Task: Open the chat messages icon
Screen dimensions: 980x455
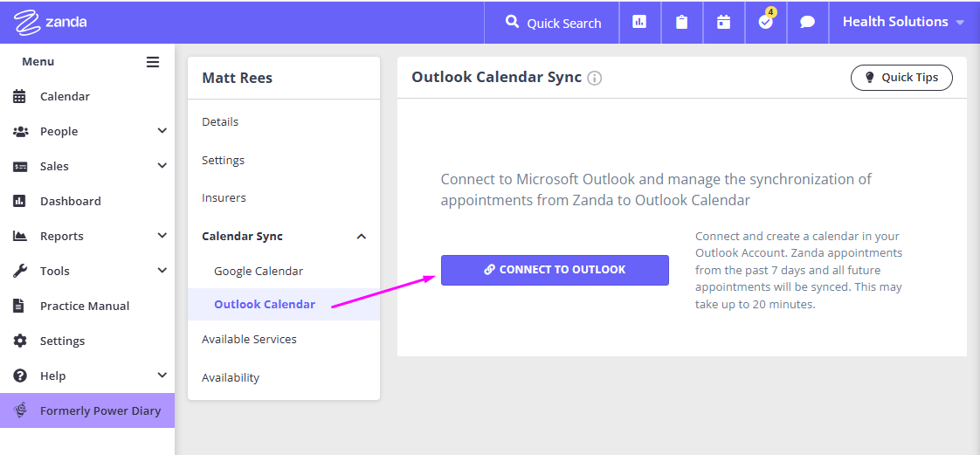Action: pos(808,22)
